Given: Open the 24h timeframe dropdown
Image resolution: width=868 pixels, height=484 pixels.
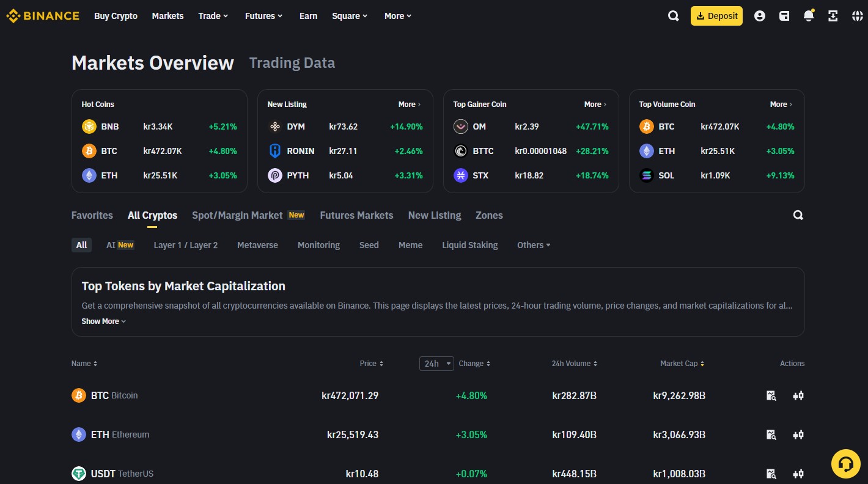Looking at the screenshot, I should tap(436, 364).
